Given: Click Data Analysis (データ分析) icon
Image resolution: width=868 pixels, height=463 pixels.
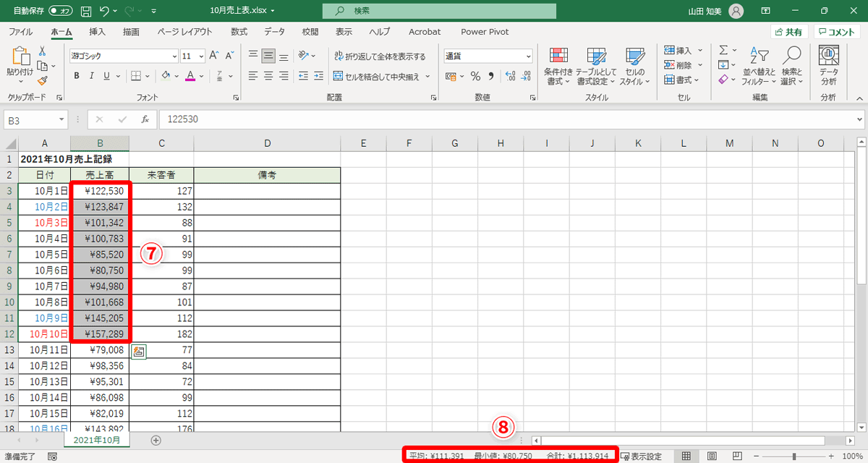Looking at the screenshot, I should pos(828,66).
